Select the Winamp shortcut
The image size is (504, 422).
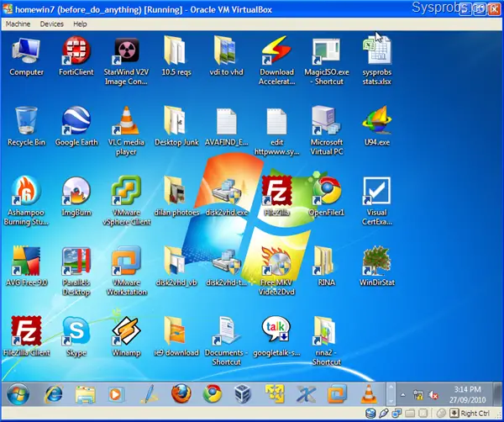click(x=126, y=337)
